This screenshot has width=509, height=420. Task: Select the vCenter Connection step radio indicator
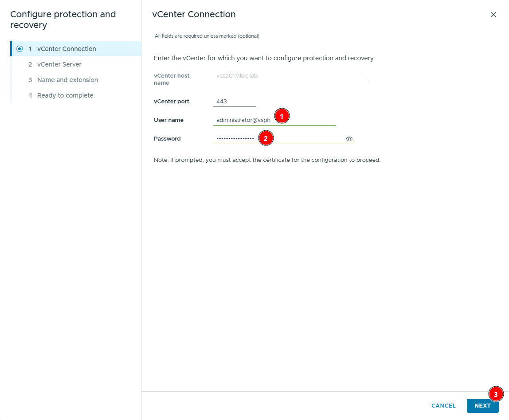click(20, 49)
